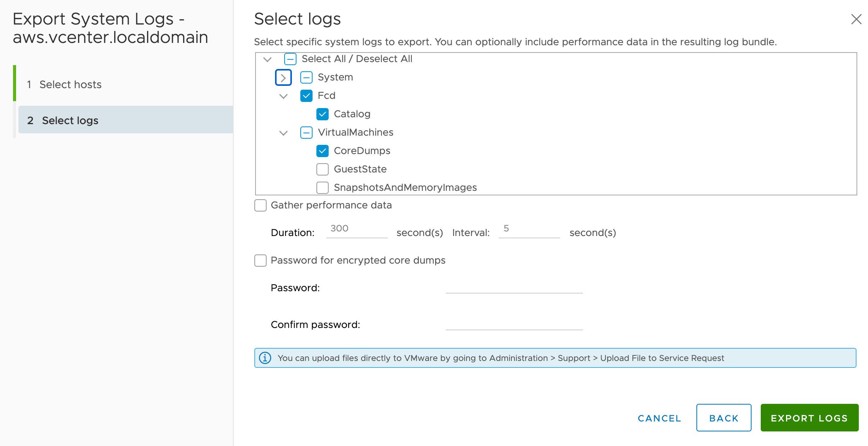Uncheck the Catalog log checkbox
Image resolution: width=868 pixels, height=446 pixels.
(x=322, y=114)
